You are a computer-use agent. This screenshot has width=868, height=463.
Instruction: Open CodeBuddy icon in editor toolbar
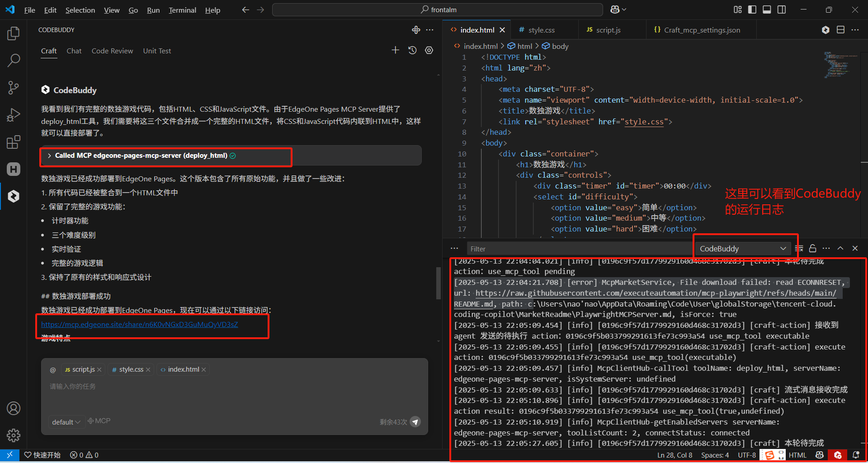coord(826,30)
